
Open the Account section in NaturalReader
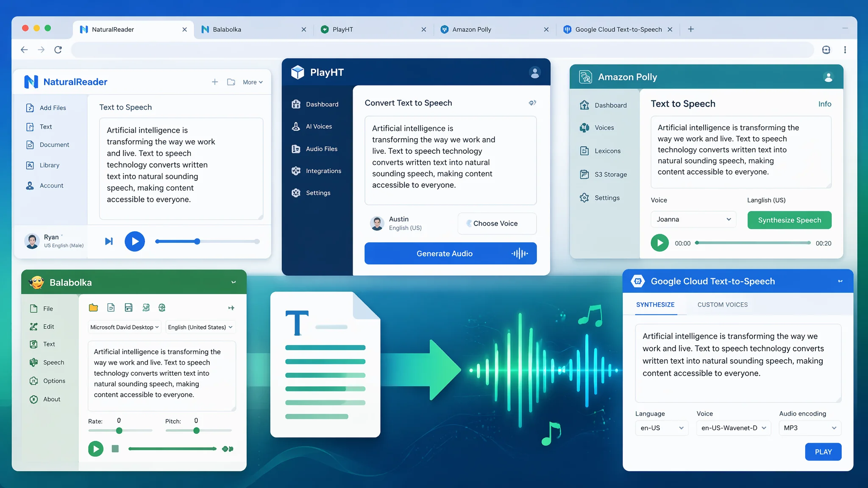pos(45,186)
